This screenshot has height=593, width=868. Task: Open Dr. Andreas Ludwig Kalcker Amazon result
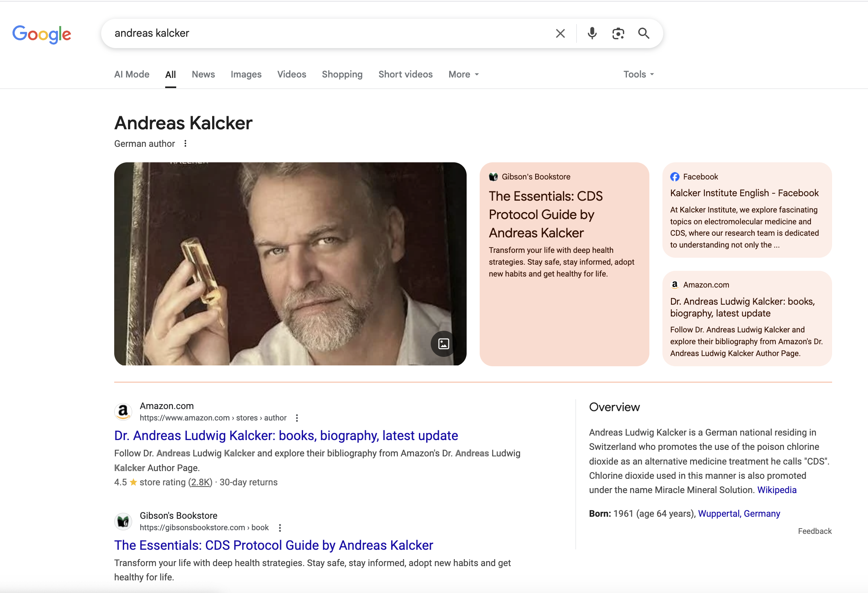(x=286, y=436)
